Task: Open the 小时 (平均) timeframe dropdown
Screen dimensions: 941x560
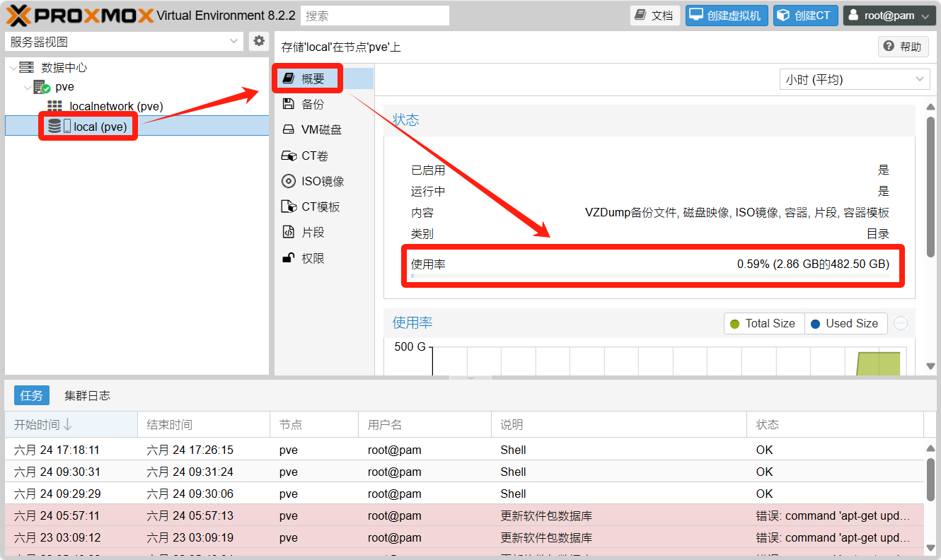Action: (x=854, y=79)
